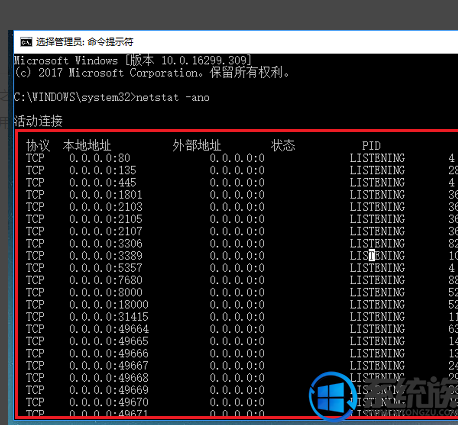Click the Microsoft Windows version line
Viewport: 458px width, 425px height.
132,60
